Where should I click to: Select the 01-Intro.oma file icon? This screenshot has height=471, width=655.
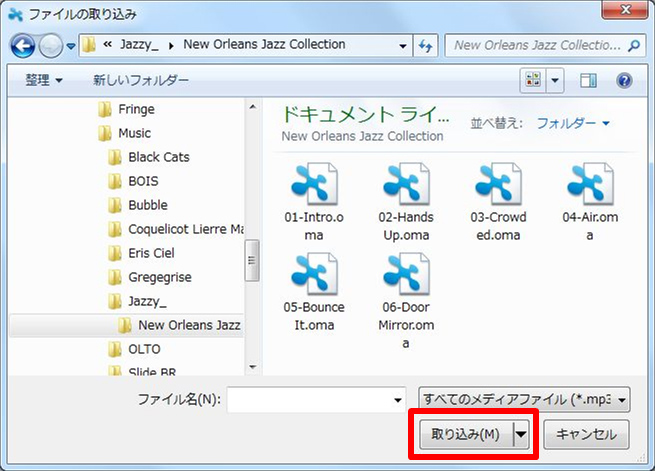click(x=316, y=185)
